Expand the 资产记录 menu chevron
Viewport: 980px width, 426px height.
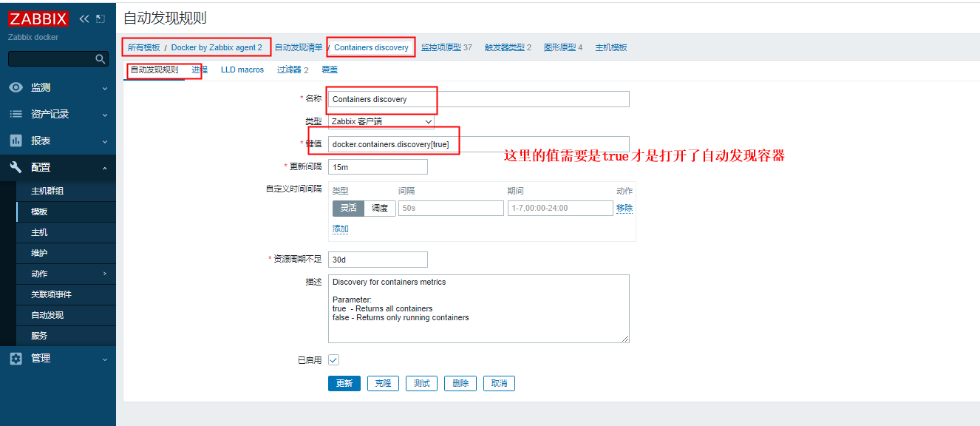click(104, 115)
